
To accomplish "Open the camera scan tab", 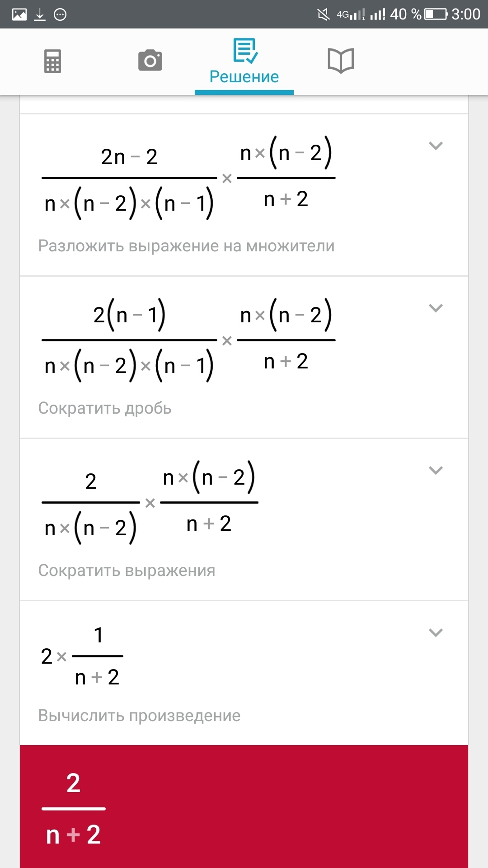I will tap(150, 61).
